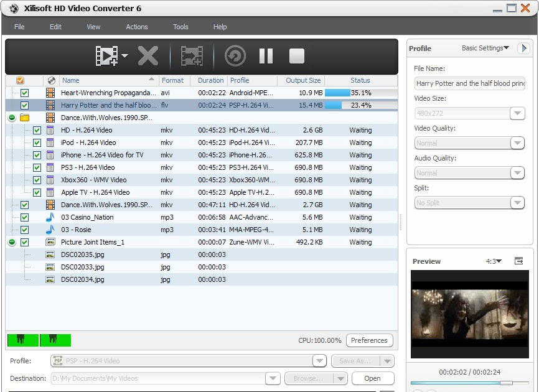Click the Open button beside Destination
The width and height of the screenshot is (539, 392).
pyautogui.click(x=372, y=378)
